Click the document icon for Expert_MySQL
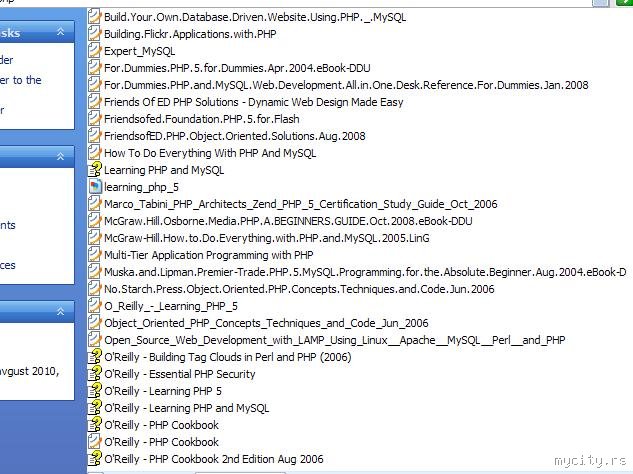Screen dimensions: 633x474 (94, 50)
